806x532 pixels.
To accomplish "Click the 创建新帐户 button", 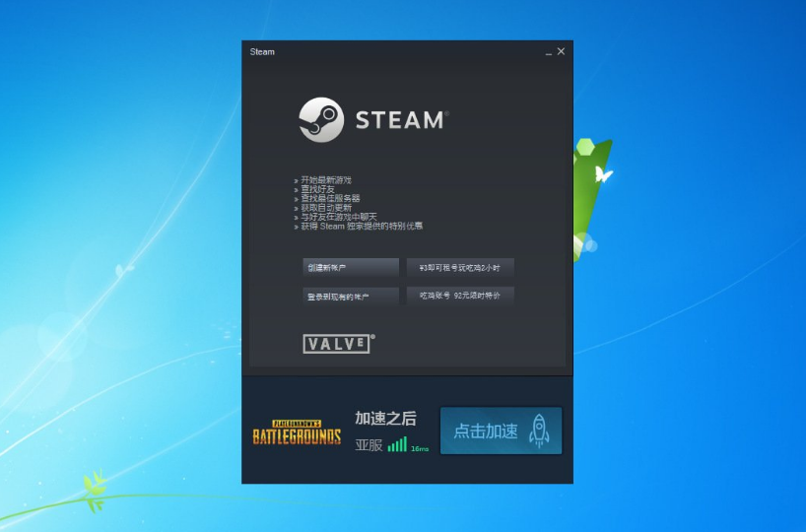I will pos(351,267).
